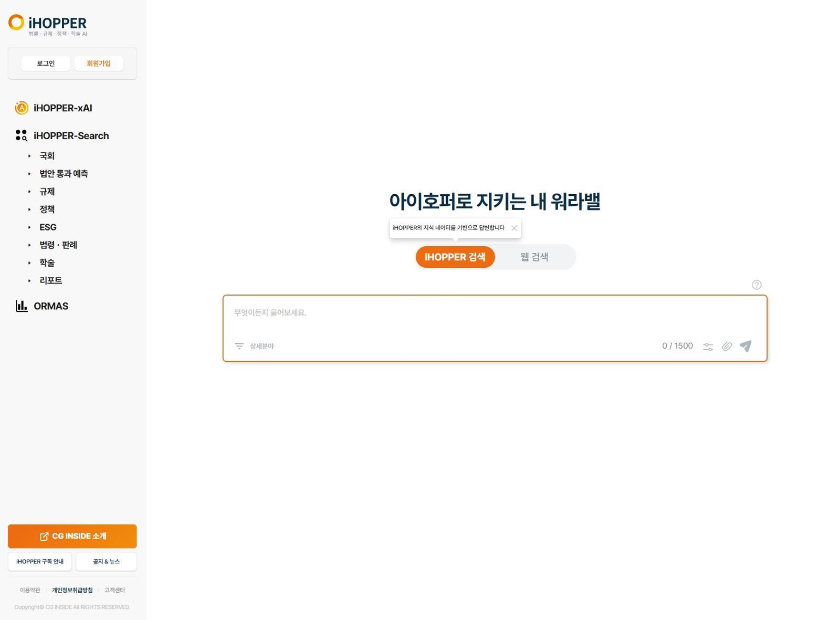Select 규제 in the sidebar
840x620 pixels.
[47, 192]
